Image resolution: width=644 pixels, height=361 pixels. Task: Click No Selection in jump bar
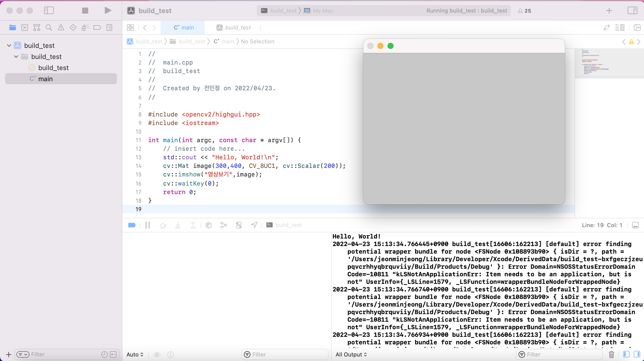[x=257, y=41]
